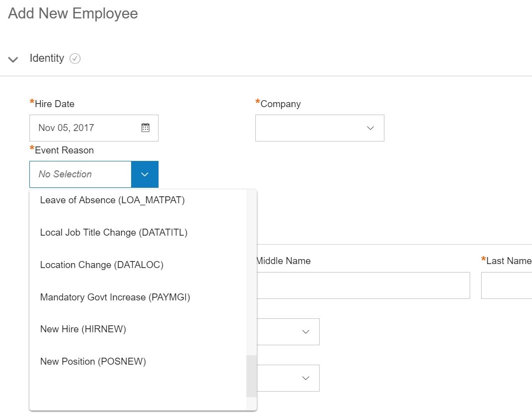The width and height of the screenshot is (532, 413).
Task: Click the Hire Date input field
Action: (94, 128)
